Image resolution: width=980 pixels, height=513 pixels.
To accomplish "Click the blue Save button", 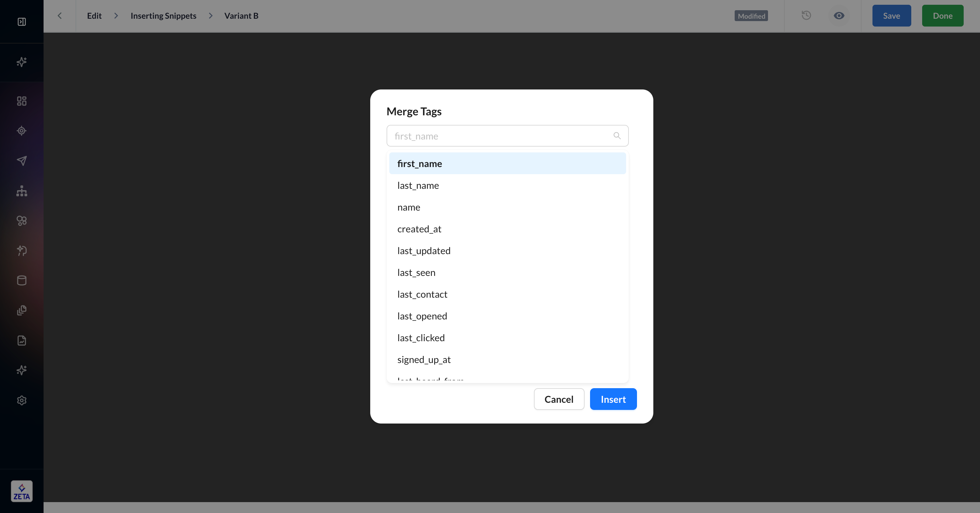I will point(891,16).
